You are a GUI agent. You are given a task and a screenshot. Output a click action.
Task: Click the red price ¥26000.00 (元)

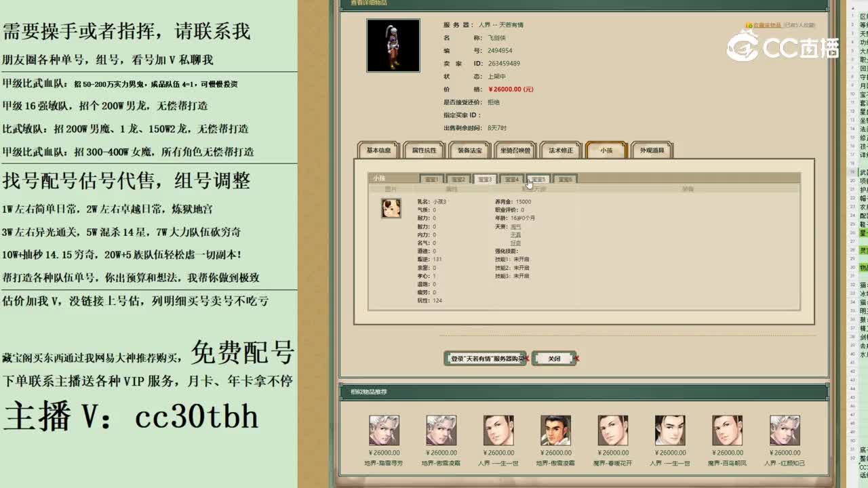[511, 89]
